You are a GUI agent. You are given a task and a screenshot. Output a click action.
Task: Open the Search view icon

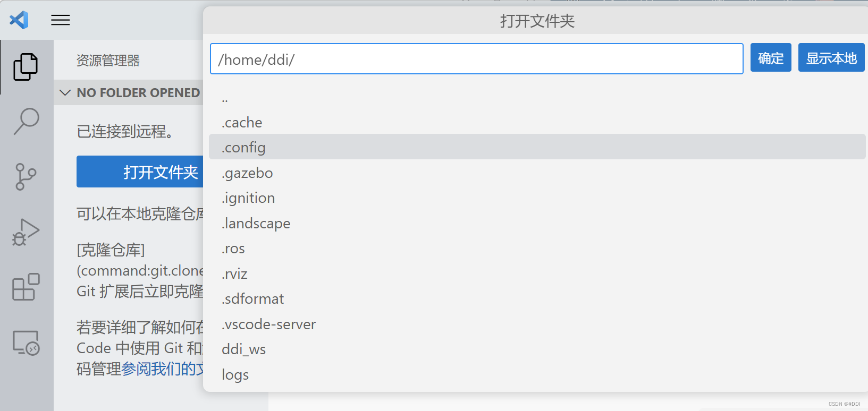pos(27,122)
